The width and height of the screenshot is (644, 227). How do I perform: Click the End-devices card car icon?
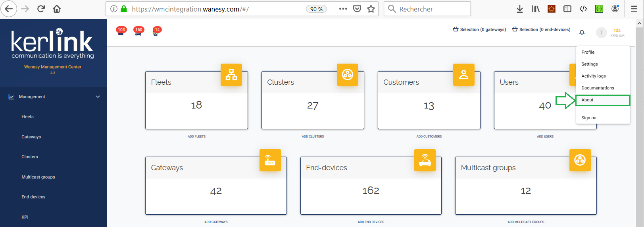[x=425, y=160]
